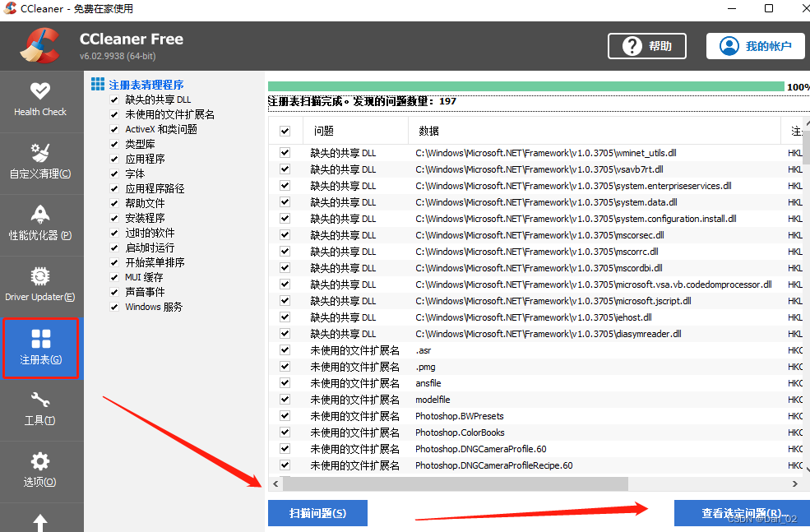Toggle 应用程序路径 option

(114, 188)
